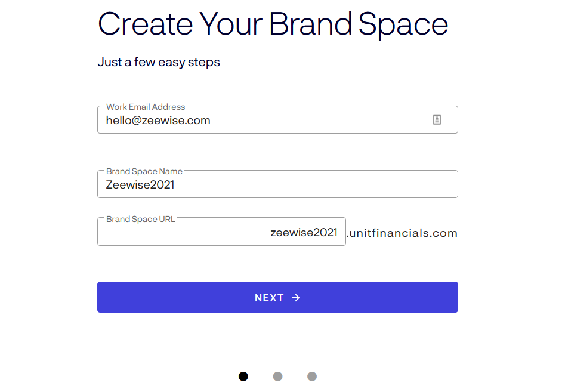
Task: Click the unitfinancials.com domain suffix text
Action: click(x=402, y=233)
